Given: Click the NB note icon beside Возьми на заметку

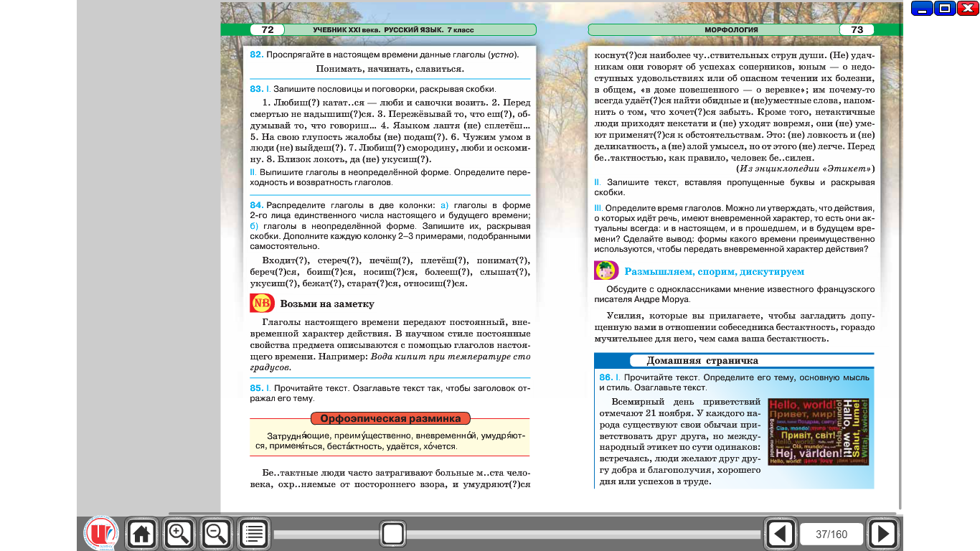Looking at the screenshot, I should [x=263, y=303].
